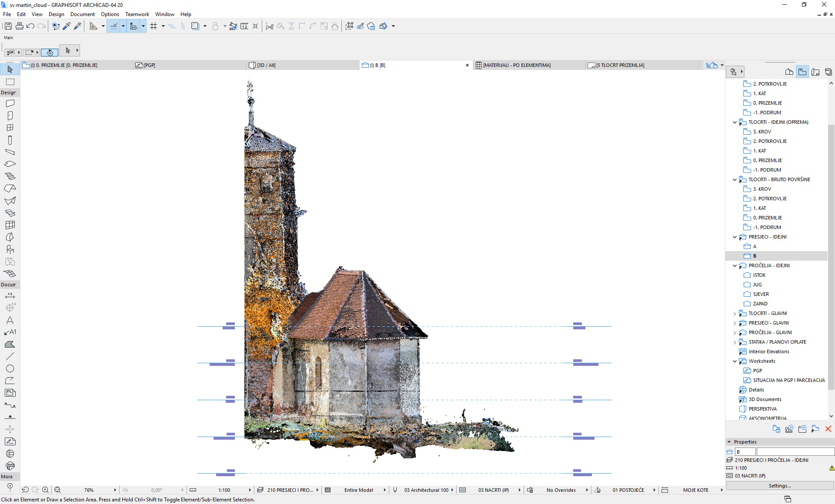Select the Label tool in the toolbox
Image resolution: width=835 pixels, height=504 pixels.
pos(10,332)
